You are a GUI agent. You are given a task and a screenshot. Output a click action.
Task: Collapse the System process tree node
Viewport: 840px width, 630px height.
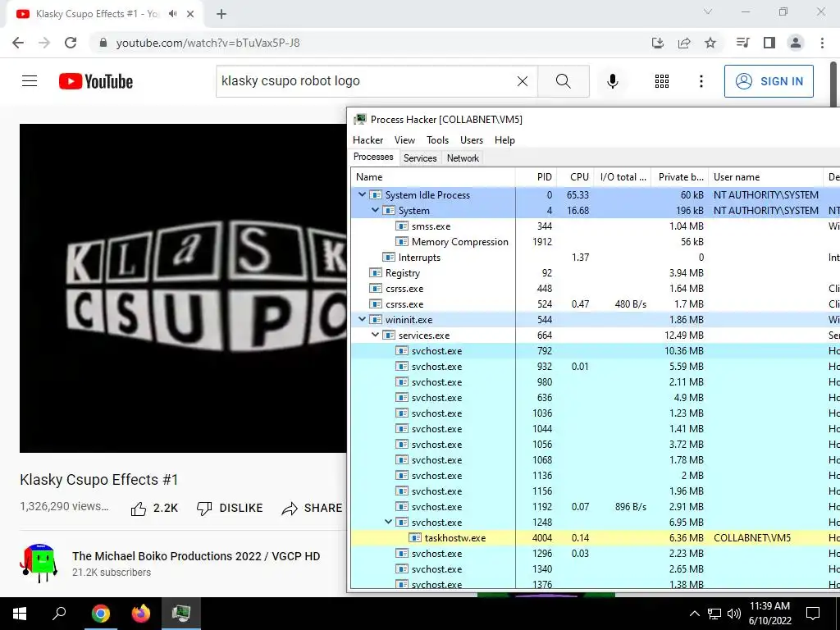point(375,210)
